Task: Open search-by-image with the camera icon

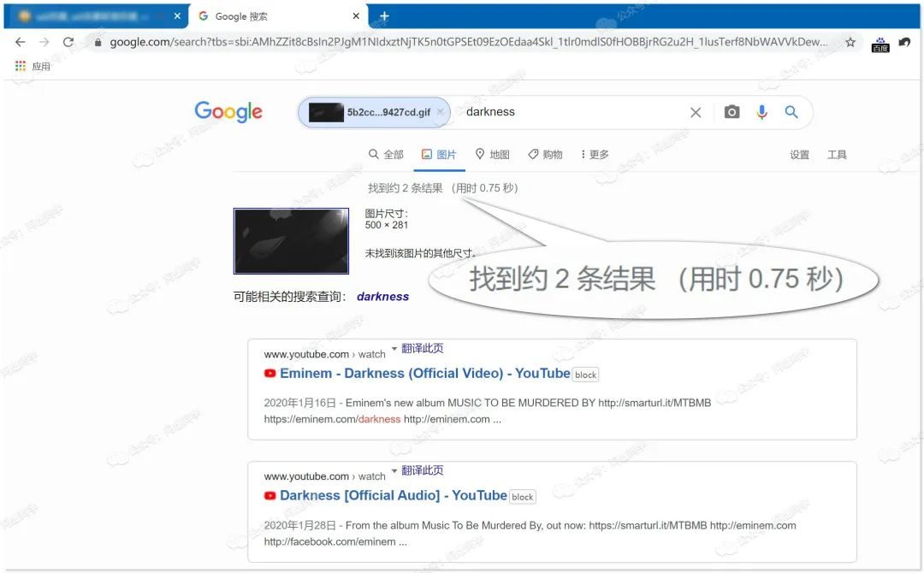Action: click(x=731, y=111)
